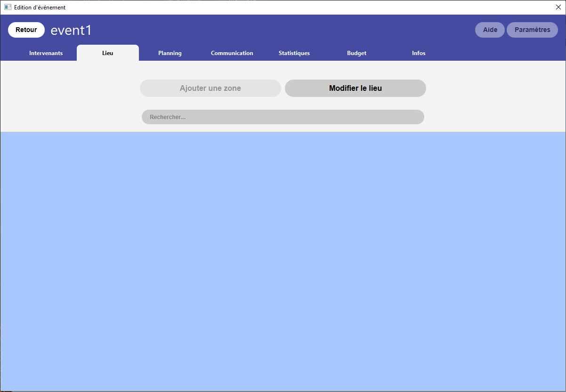Click the empty blue venue map area
This screenshot has height=392, width=566.
click(x=283, y=262)
